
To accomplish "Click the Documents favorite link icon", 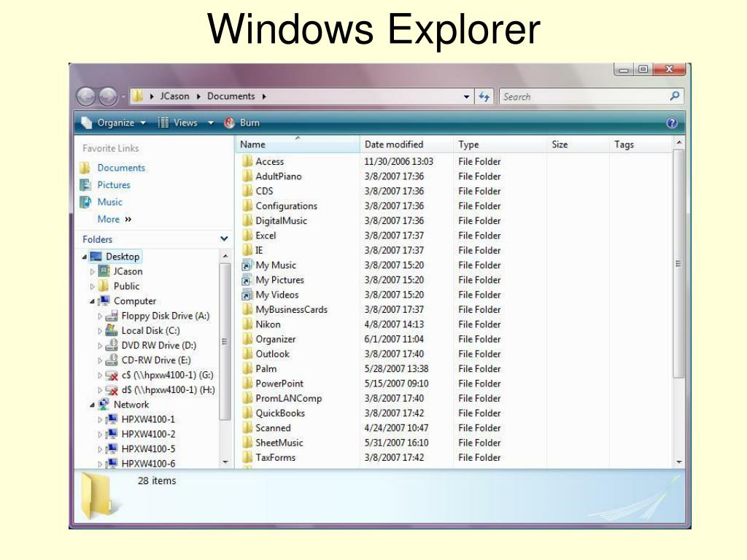I will coord(85,168).
